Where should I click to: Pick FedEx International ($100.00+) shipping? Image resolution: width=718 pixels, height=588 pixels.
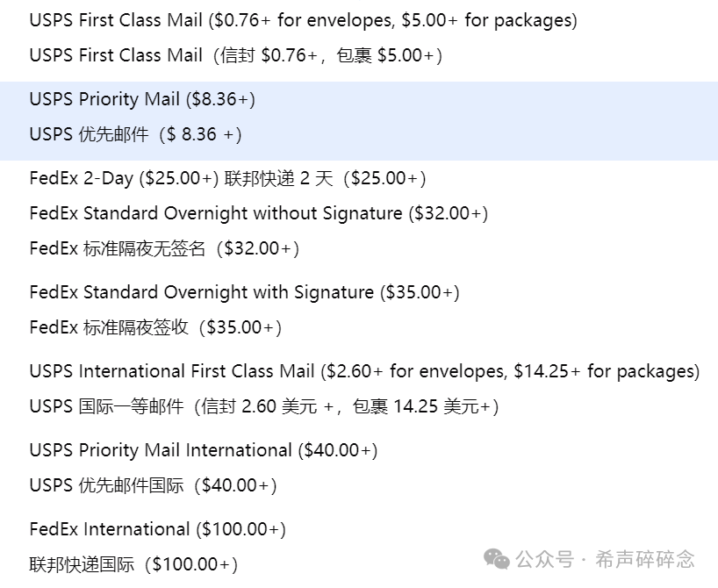pos(157,529)
